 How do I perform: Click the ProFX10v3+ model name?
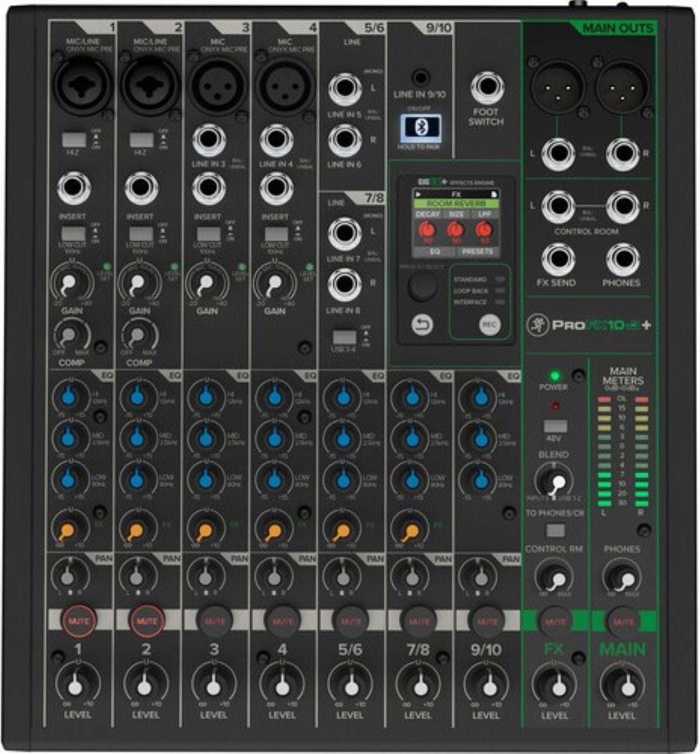pos(601,325)
